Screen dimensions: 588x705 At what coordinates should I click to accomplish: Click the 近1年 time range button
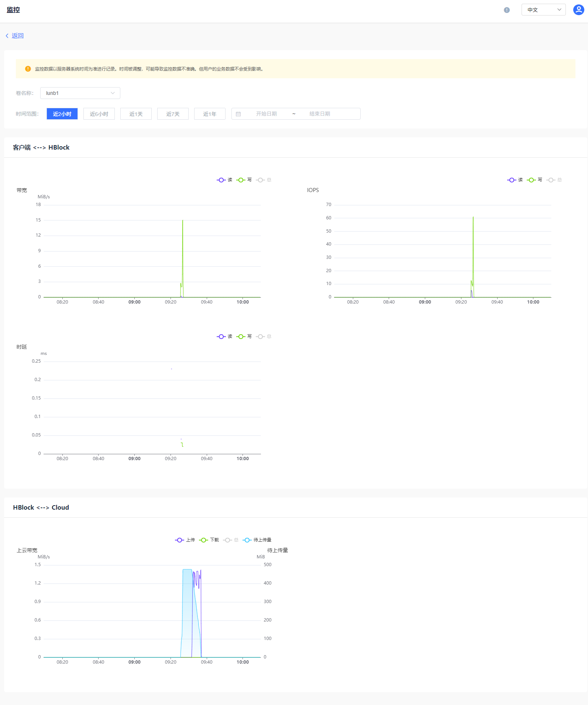tap(210, 114)
